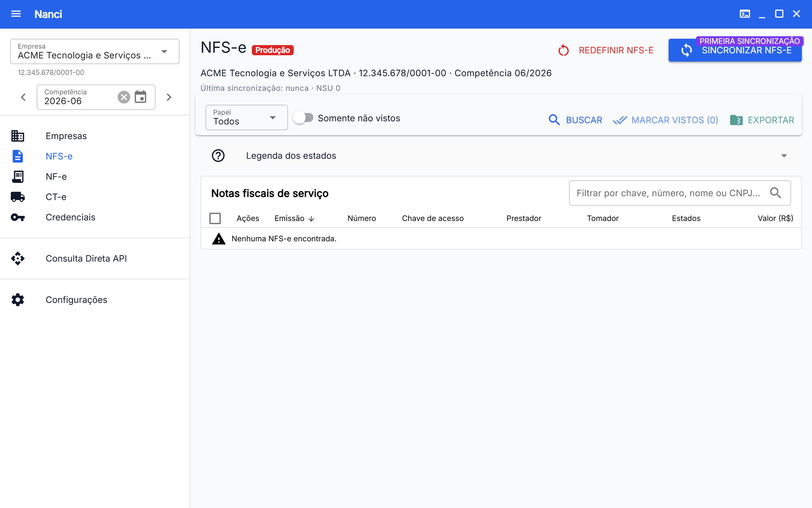
Task: Click the NFS-e document icon in sidebar
Action: point(18,156)
